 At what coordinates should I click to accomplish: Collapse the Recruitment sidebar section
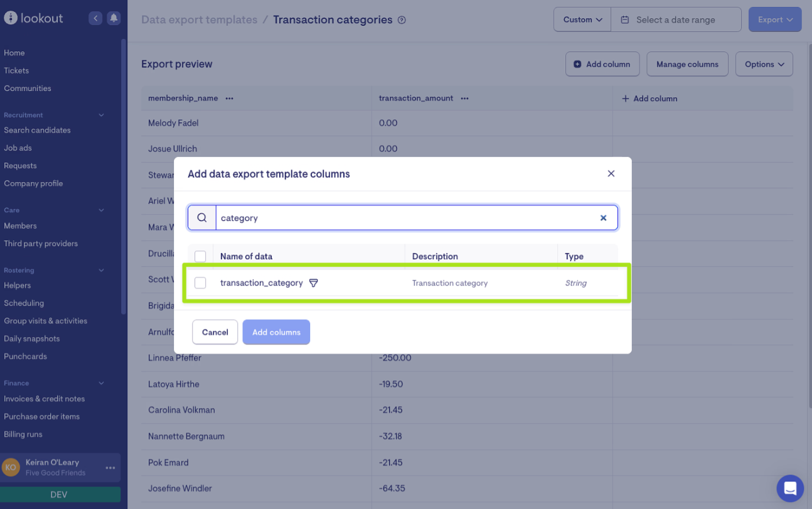[x=102, y=115]
